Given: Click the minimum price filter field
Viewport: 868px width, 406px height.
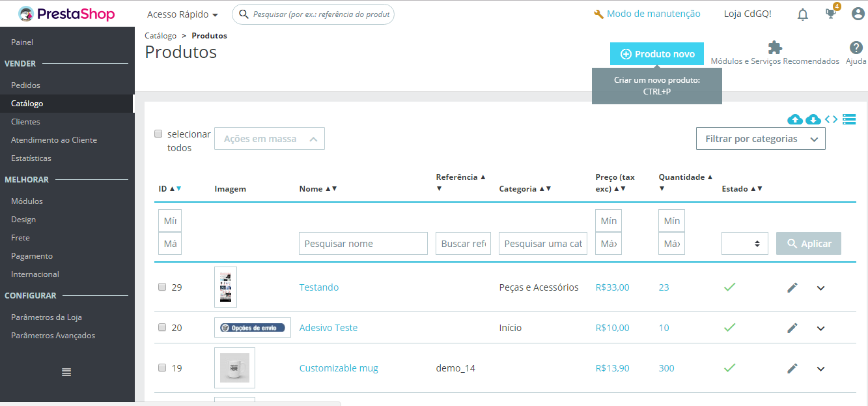Looking at the screenshot, I should 609,221.
